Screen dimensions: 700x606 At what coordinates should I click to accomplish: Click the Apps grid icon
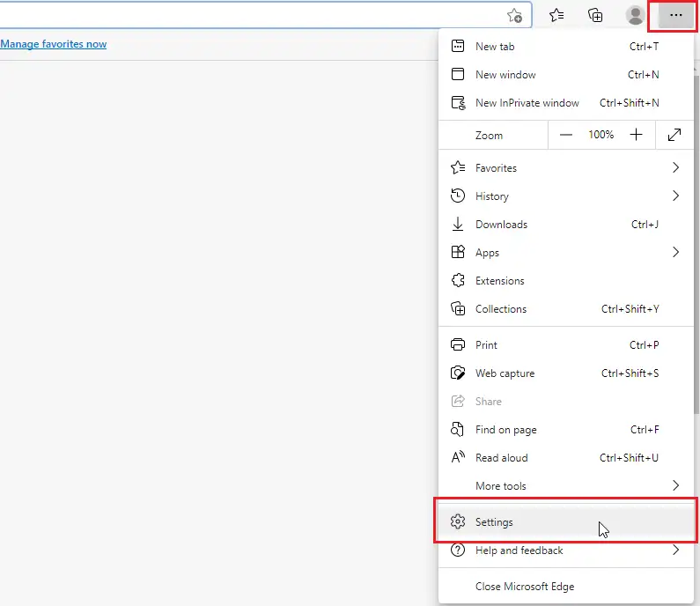coord(458,252)
